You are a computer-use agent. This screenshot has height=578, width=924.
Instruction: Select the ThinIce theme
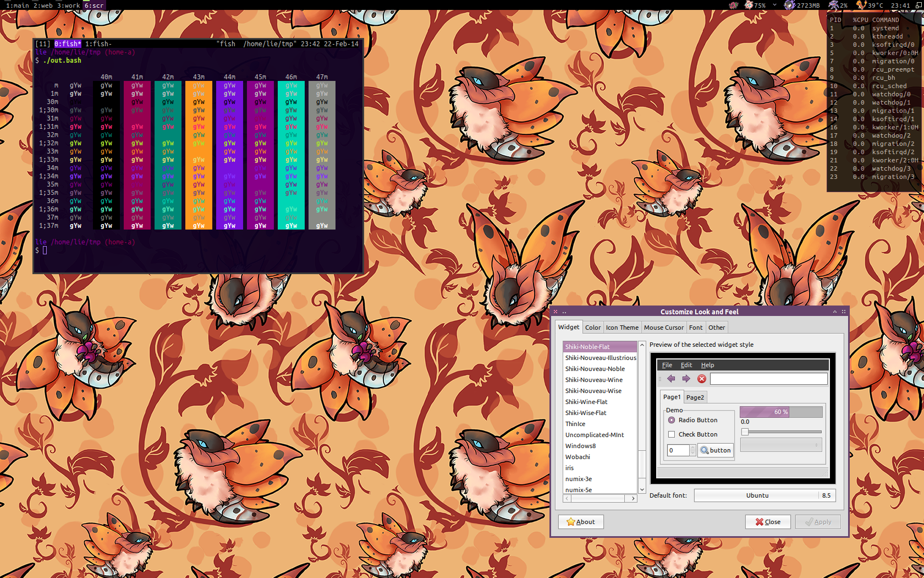point(599,424)
